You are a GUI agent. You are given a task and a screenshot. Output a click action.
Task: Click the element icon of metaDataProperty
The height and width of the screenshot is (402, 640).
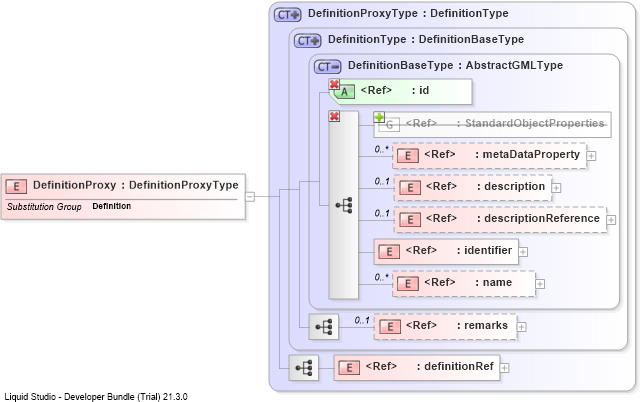[408, 156]
